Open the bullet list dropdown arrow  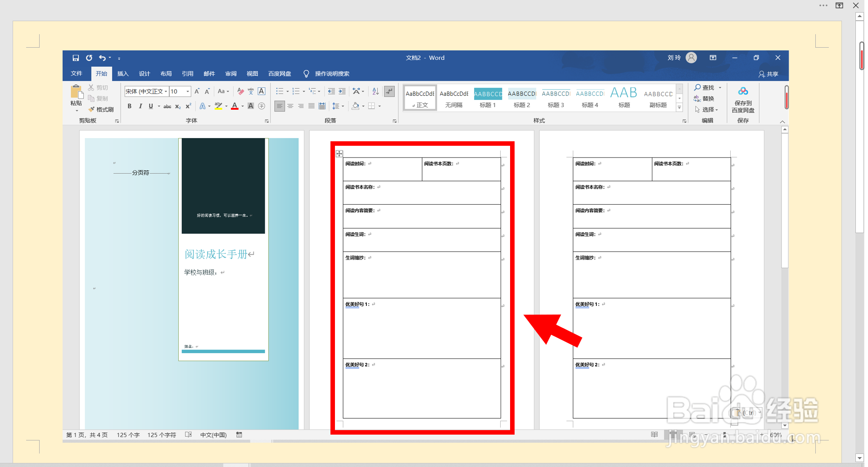[x=288, y=91]
